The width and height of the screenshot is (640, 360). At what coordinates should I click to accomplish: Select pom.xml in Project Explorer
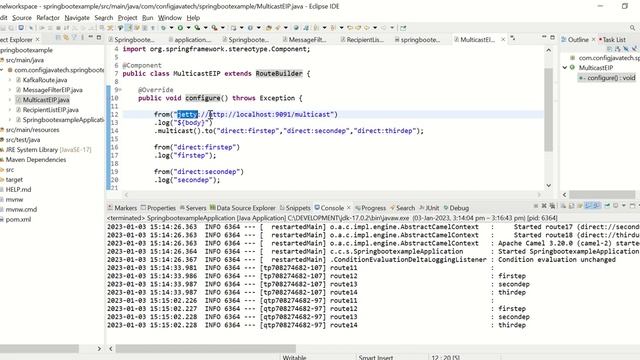click(x=18, y=219)
